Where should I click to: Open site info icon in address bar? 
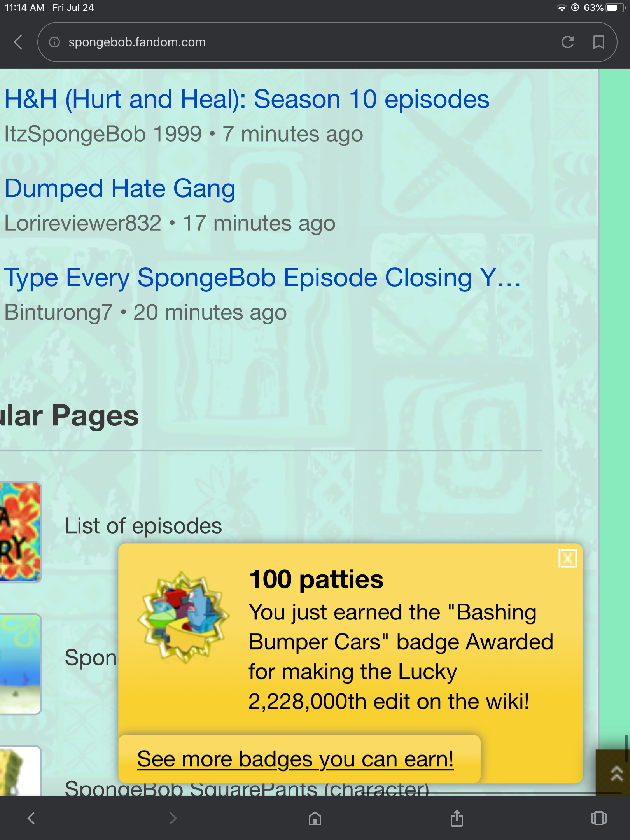[x=54, y=42]
